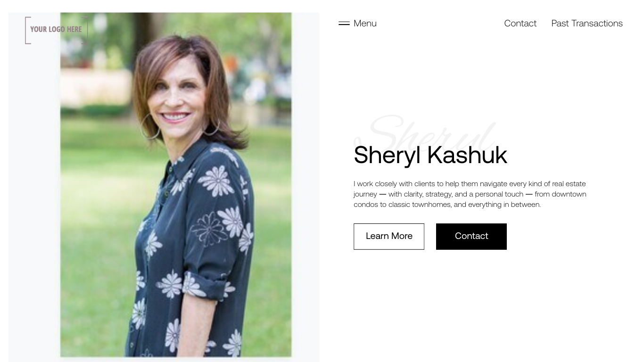
Task: Click the word 'Sheryl' in the black heading
Action: click(387, 155)
